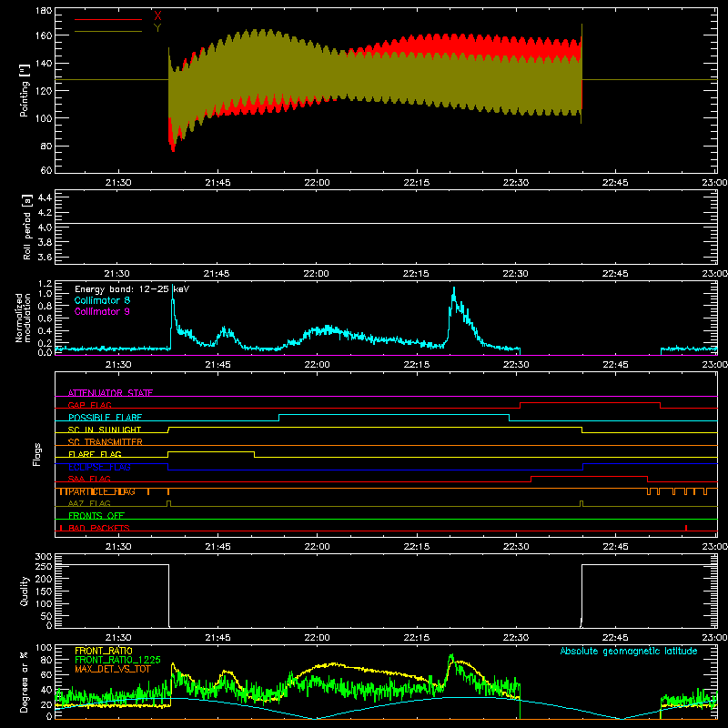Click the cyan Collimator 8 legend entry
Screen dimensions: 728x728
point(102,300)
